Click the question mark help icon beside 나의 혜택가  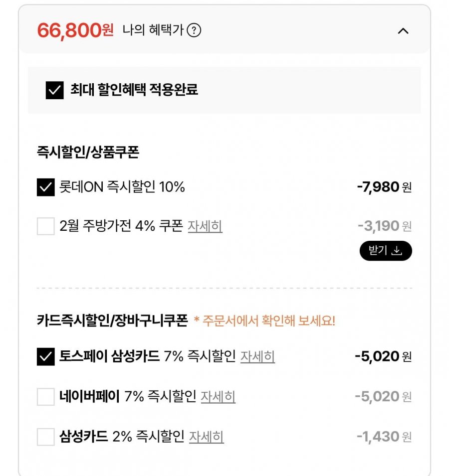coord(194,31)
